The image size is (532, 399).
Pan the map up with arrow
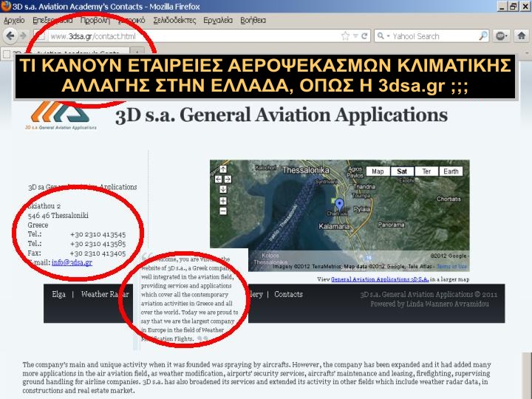223,169
